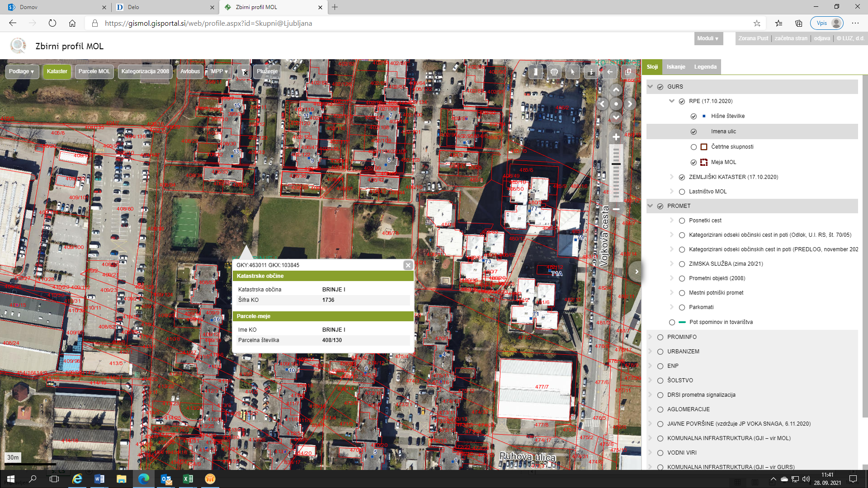The height and width of the screenshot is (488, 868).
Task: Expand the ZEMLJIŠKI KATASTER tree node
Action: click(x=672, y=177)
